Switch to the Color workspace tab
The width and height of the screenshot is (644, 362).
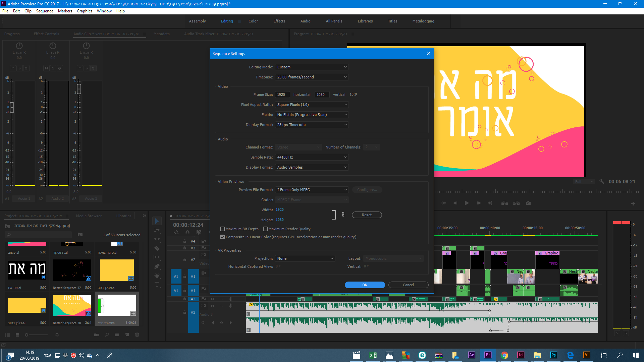(253, 21)
